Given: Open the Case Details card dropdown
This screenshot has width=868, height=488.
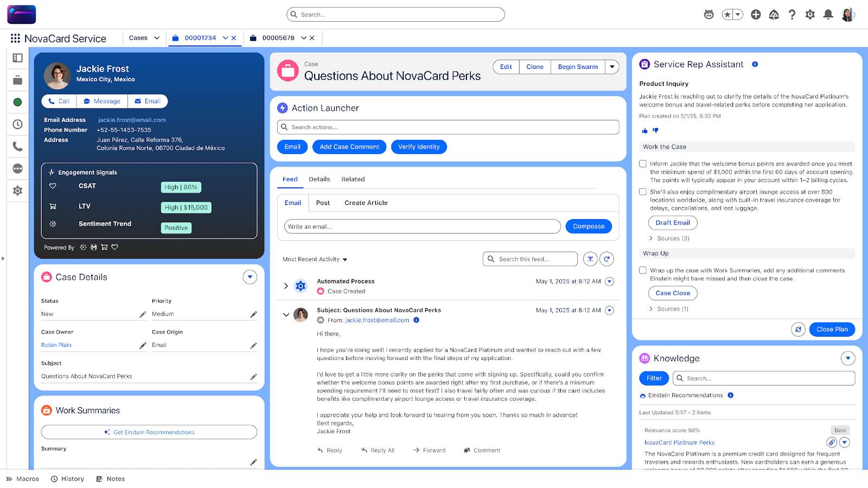Looking at the screenshot, I should pos(250,277).
